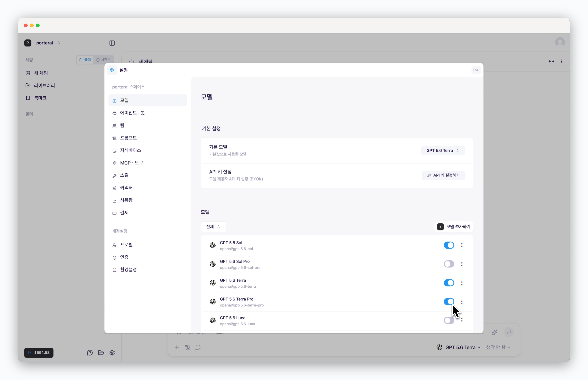This screenshot has height=380, width=588.
Task: Click the send arrow button in composer
Action: (x=509, y=332)
